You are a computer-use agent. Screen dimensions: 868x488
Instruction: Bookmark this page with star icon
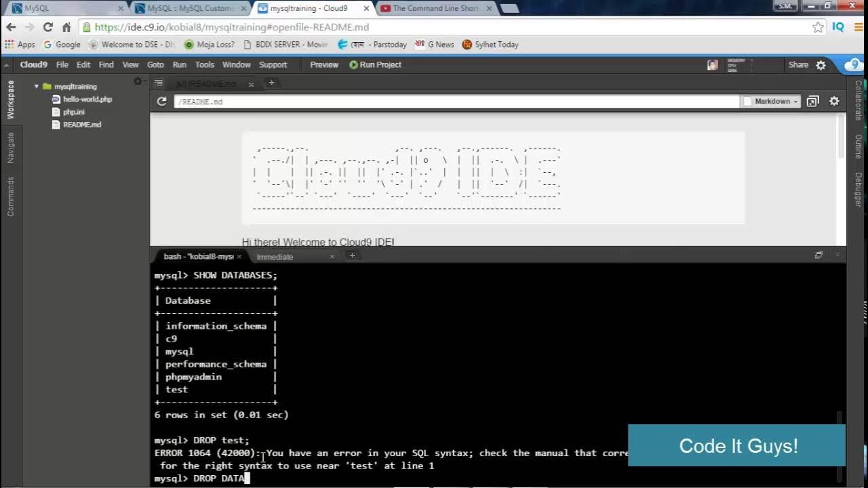818,27
